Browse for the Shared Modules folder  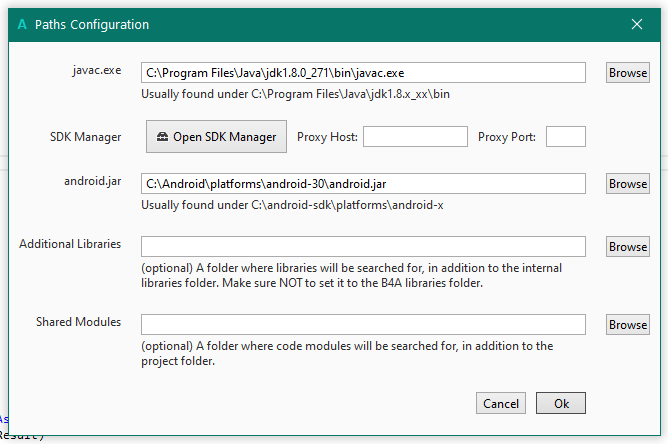point(628,325)
